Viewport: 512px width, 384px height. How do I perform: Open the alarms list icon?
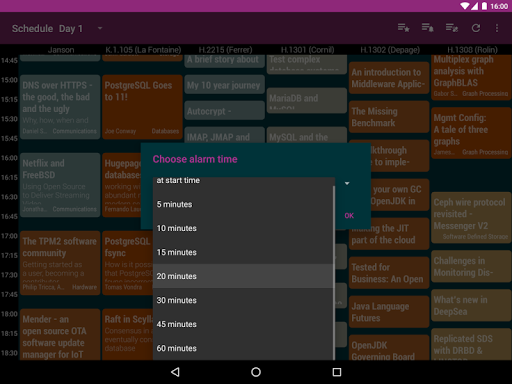(427, 28)
